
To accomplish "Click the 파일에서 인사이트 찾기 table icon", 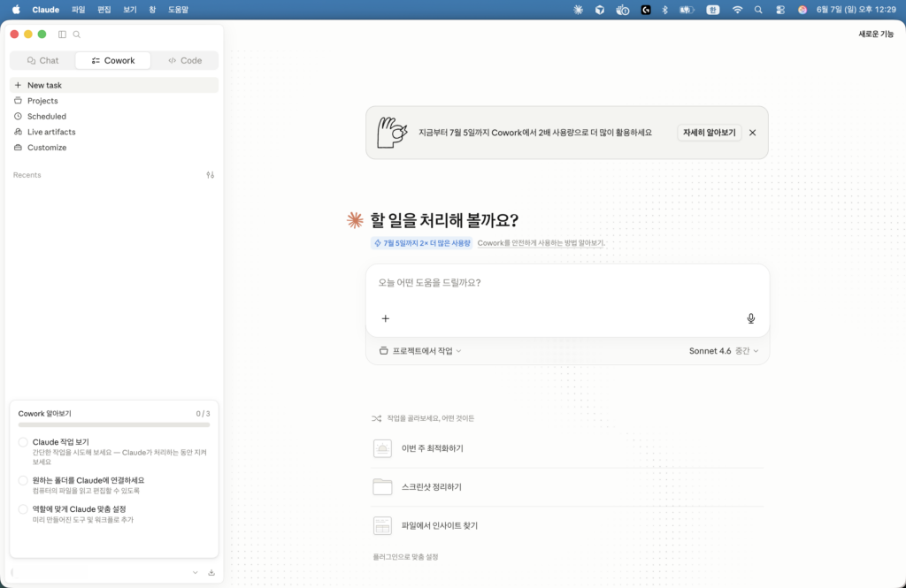I will pos(382,525).
